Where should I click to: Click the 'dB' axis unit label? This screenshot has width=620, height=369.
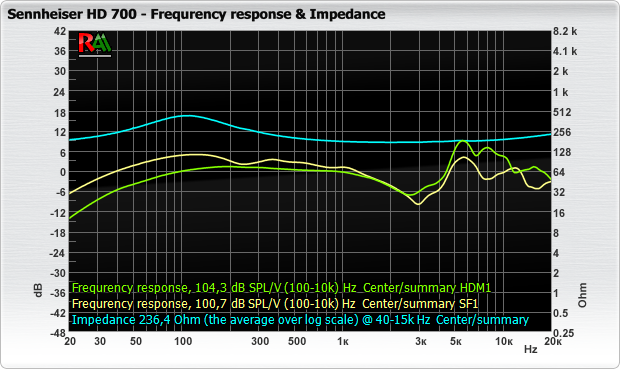click(38, 290)
